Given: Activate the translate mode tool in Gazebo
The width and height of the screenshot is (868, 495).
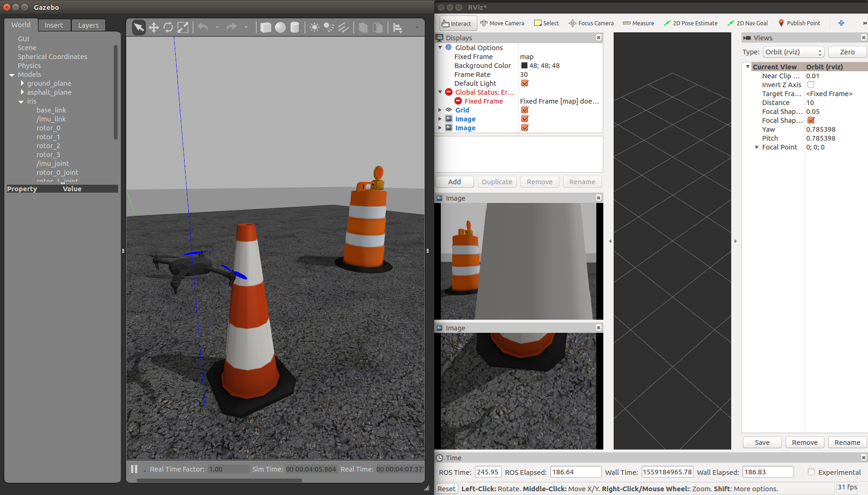Looking at the screenshot, I should pos(154,27).
